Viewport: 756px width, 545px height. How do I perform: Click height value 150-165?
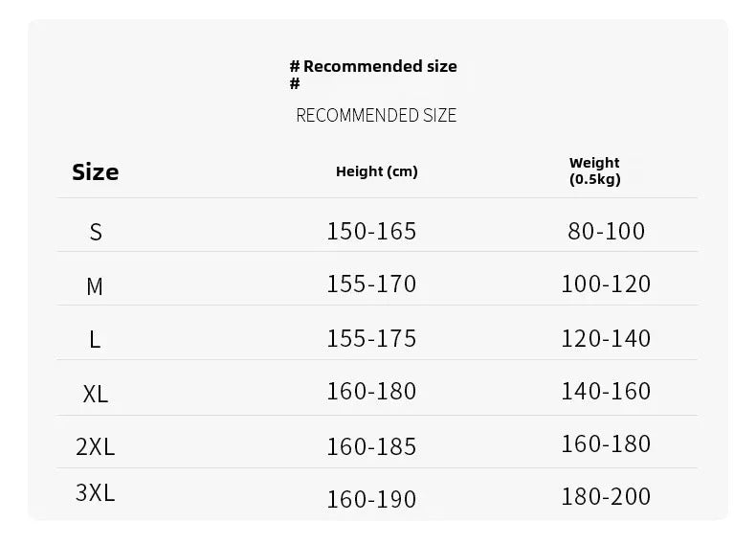371,231
